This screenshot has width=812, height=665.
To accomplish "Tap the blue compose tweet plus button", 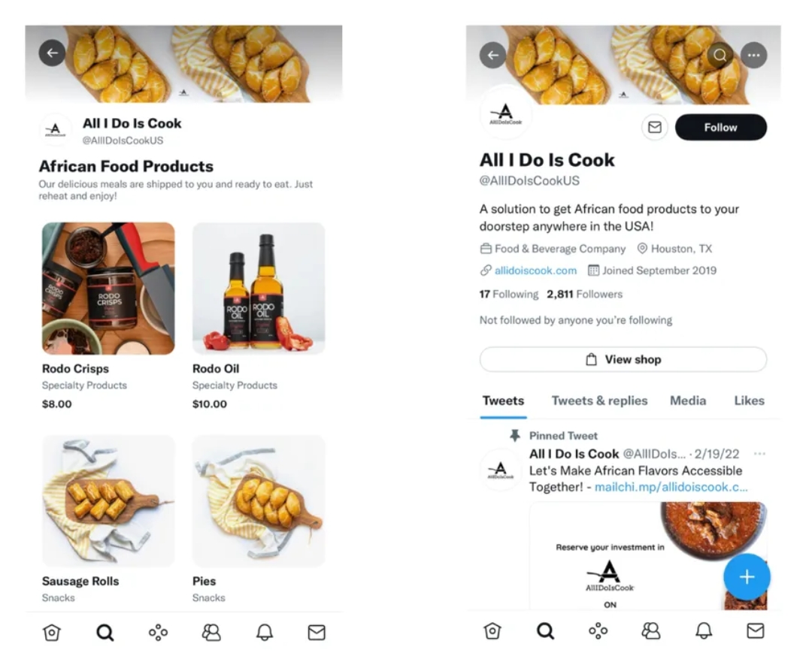I will tap(747, 577).
